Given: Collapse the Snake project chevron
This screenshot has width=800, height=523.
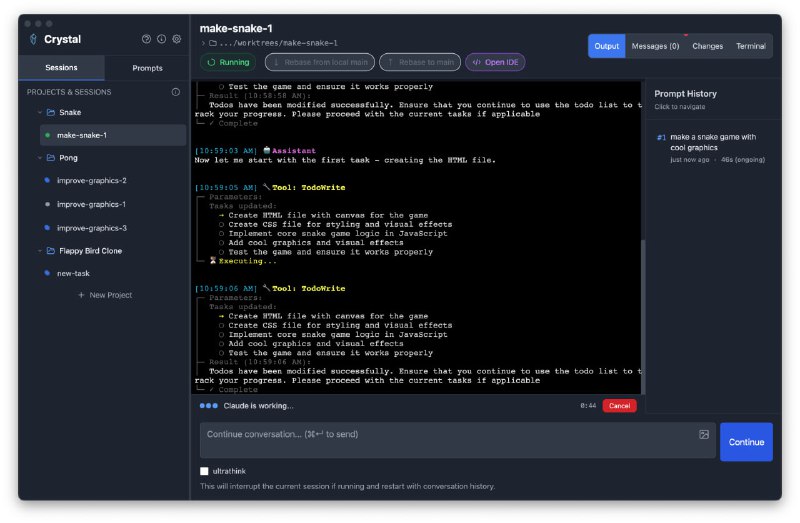Looking at the screenshot, I should (39, 113).
